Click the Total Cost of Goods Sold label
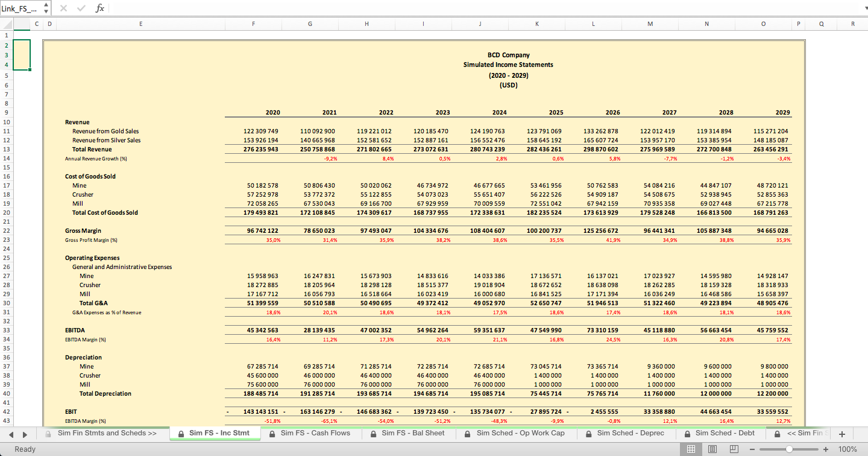 pos(105,212)
